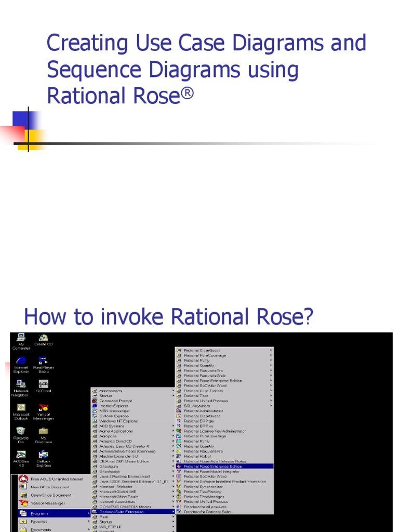Click the slide heading 'How to invoke Rational Rose?'
399x532 pixels.
(x=168, y=316)
